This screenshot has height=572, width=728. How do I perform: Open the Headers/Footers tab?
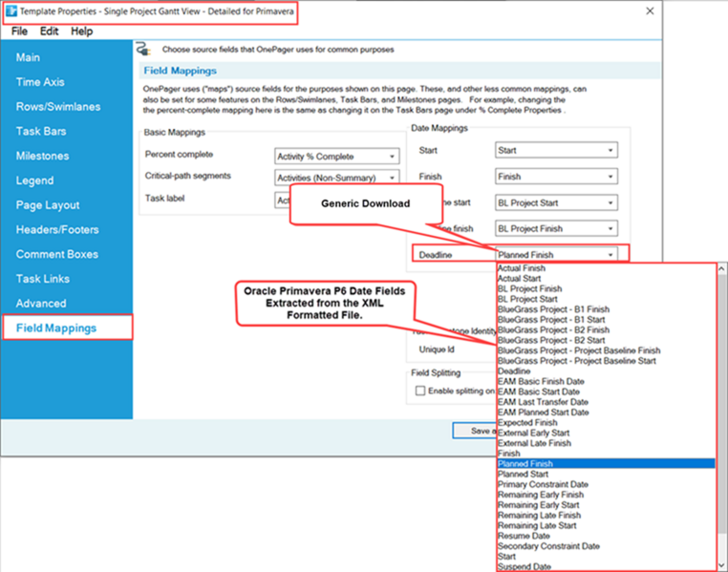coord(57,229)
